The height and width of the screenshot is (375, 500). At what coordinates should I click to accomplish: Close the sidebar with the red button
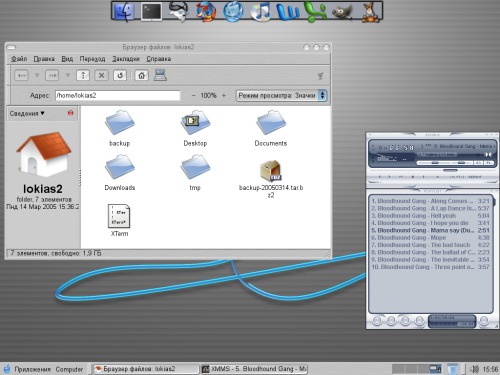pos(70,113)
